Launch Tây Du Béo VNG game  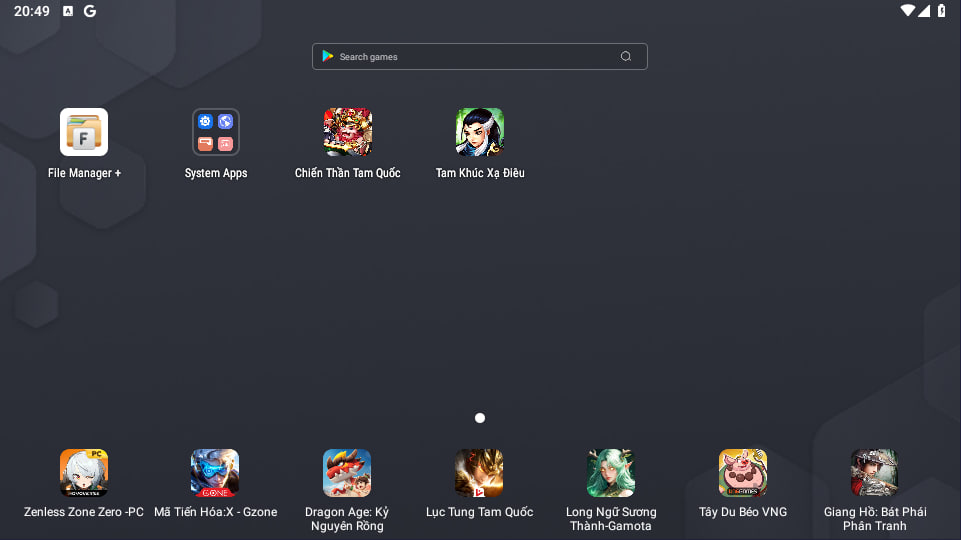743,473
